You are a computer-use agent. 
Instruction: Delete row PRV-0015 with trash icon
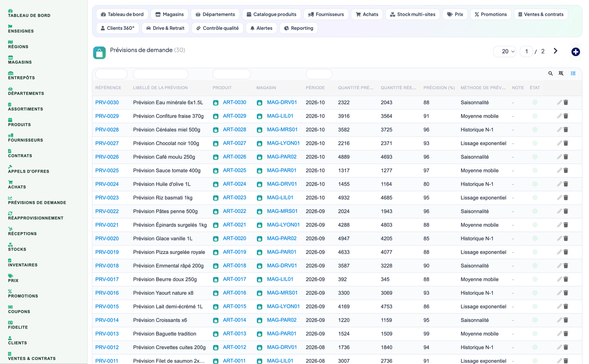coord(566,307)
